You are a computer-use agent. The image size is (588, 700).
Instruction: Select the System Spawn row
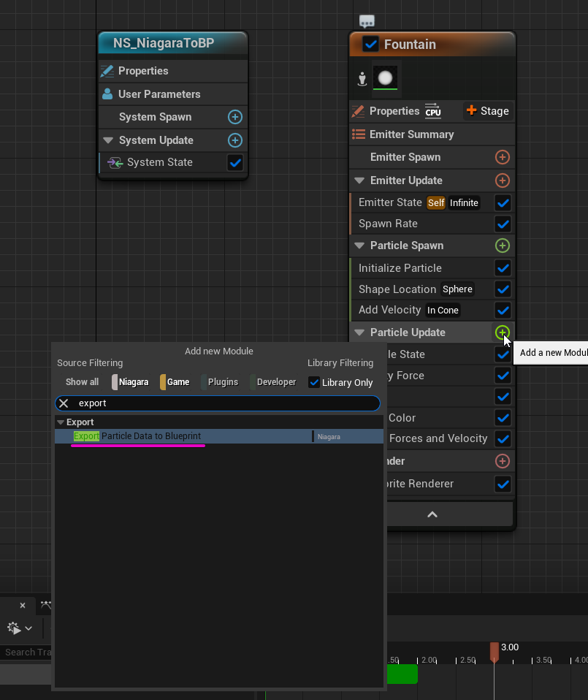point(173,117)
